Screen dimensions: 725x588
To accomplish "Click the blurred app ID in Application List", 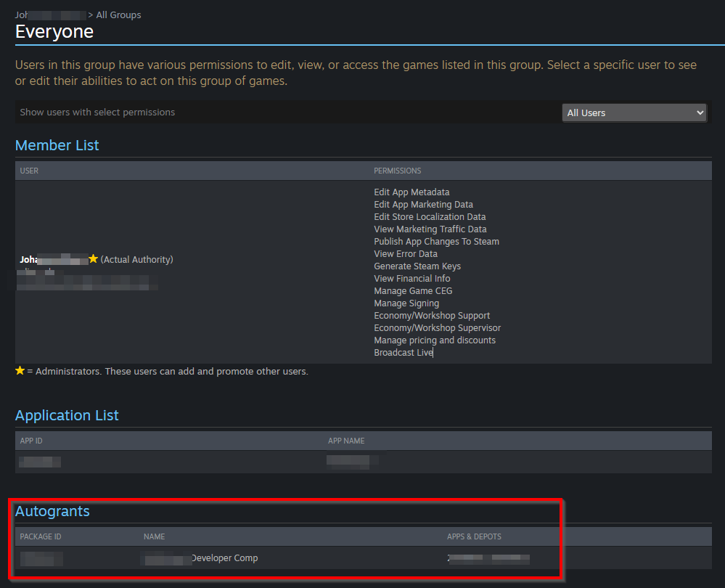I will [40, 462].
